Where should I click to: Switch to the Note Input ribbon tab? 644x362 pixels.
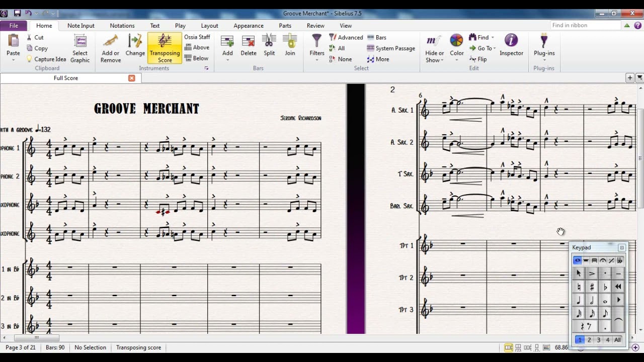[x=80, y=26]
